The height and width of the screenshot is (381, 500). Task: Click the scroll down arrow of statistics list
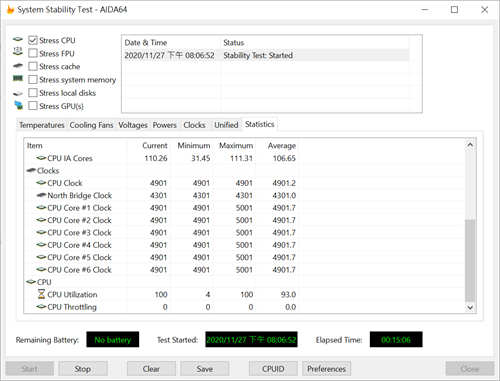[470, 307]
